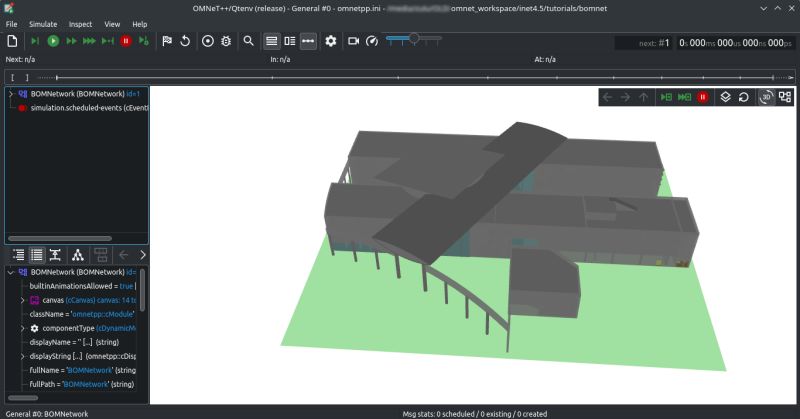
Task: Click the inspector children tree mode icon
Action: tap(78, 255)
